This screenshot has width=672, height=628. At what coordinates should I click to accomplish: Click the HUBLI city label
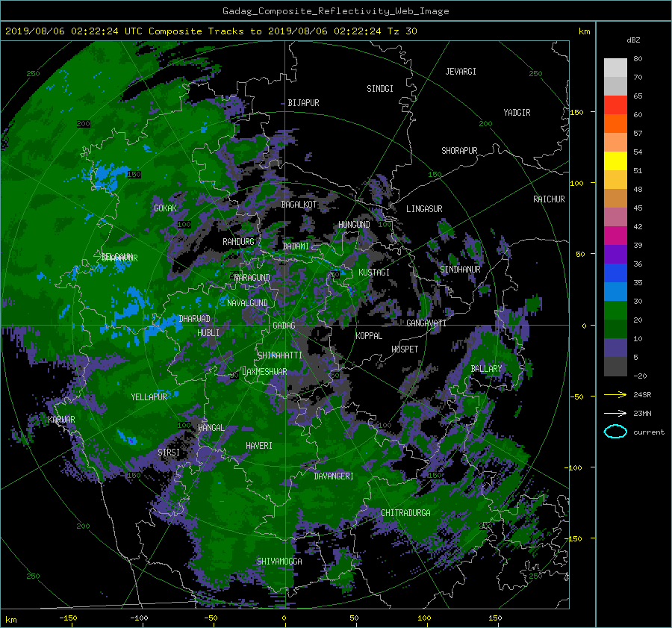[x=208, y=333]
